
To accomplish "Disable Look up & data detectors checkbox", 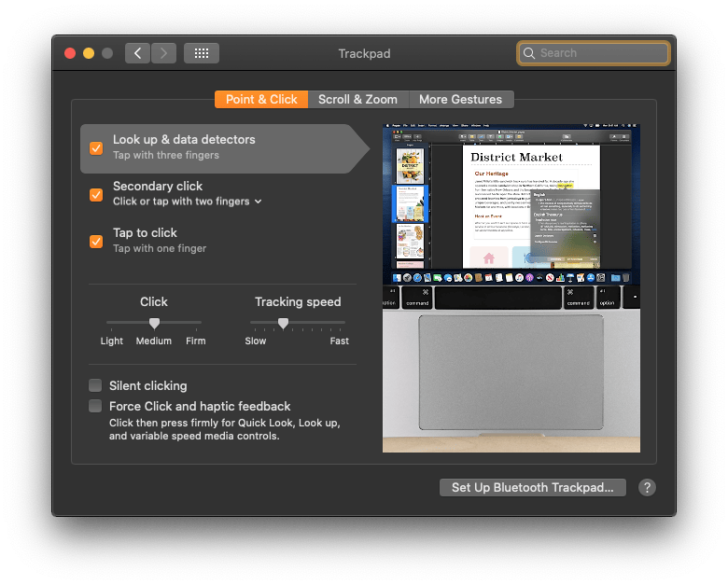I will click(x=96, y=147).
